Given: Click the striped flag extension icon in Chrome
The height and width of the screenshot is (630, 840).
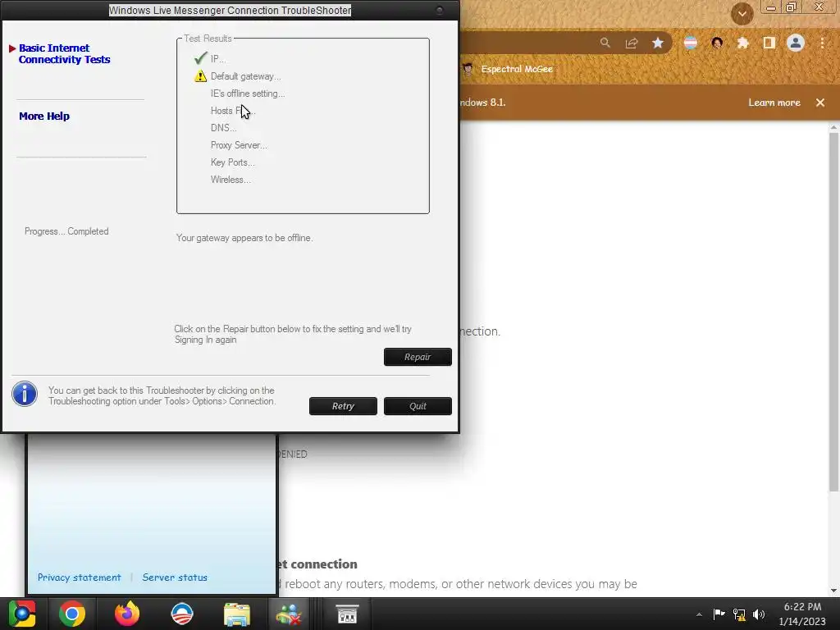Looking at the screenshot, I should pos(691,43).
